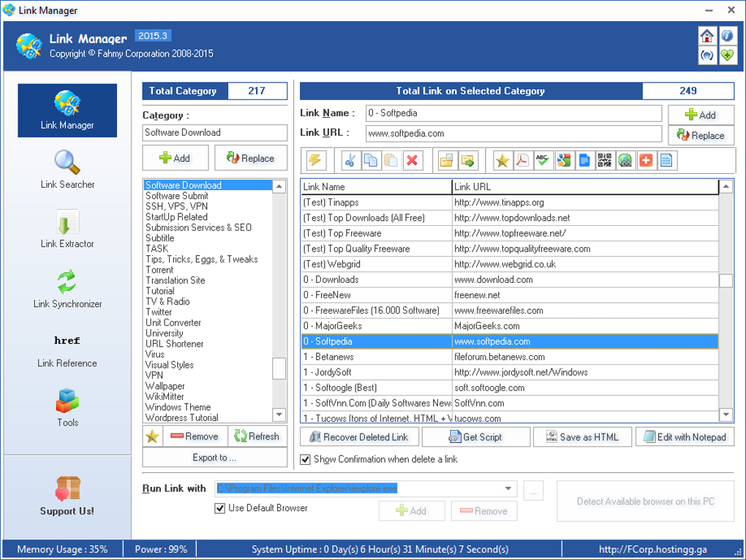746x560 pixels.
Task: Click the browse (...) button
Action: (533, 491)
